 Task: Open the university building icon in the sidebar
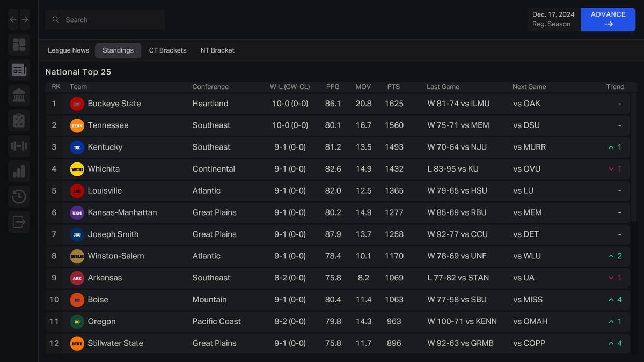pos(19,95)
